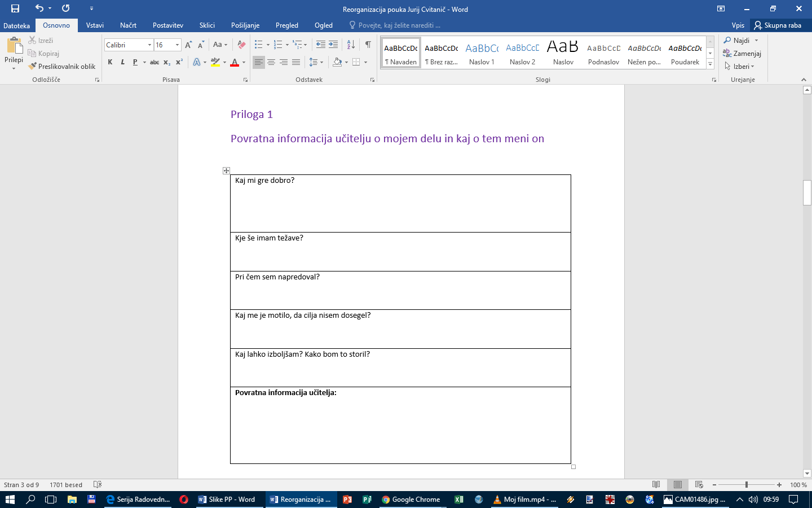Viewport: 812px width, 508px height.
Task: Expand the Najdi (Find) dropdown arrow
Action: (757, 41)
